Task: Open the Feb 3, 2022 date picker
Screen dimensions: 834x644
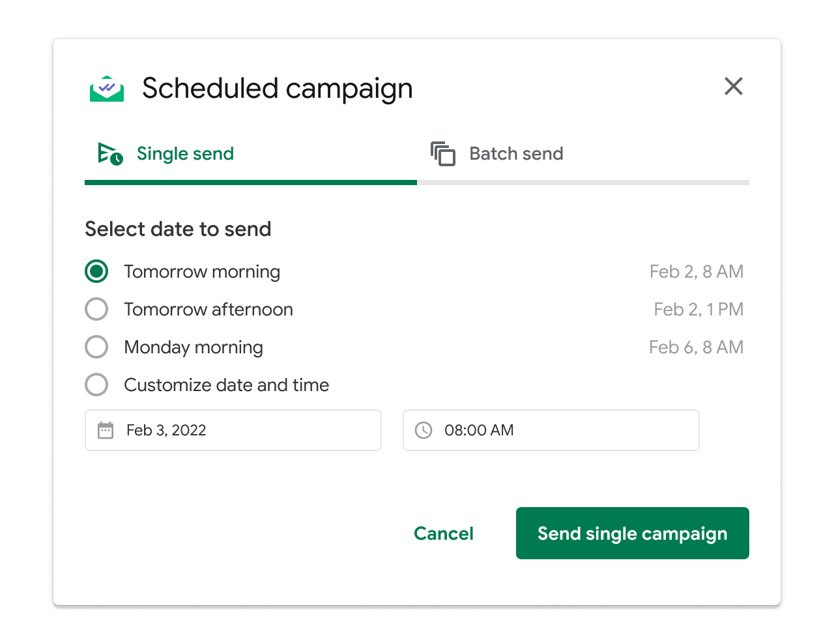Action: [233, 430]
